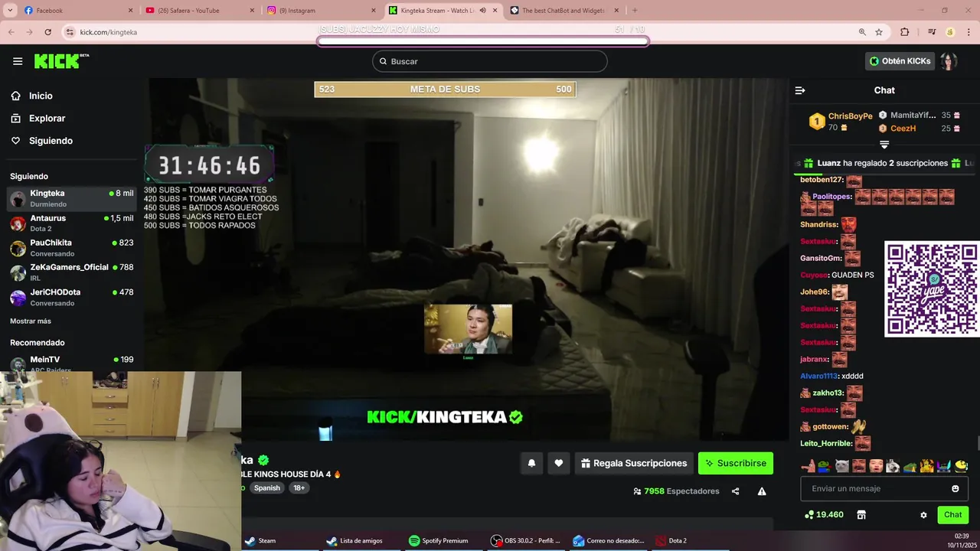The width and height of the screenshot is (980, 551).
Task: Open the Kick shop icon
Action: (861, 515)
